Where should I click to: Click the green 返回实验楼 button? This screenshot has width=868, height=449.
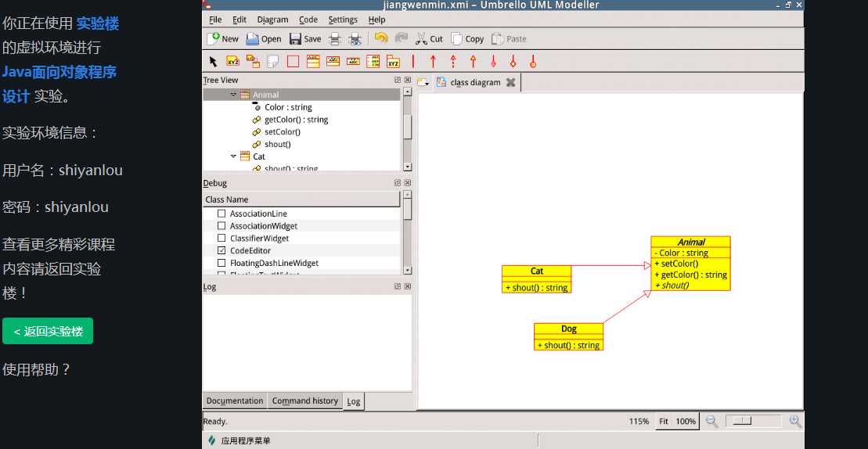click(x=48, y=331)
